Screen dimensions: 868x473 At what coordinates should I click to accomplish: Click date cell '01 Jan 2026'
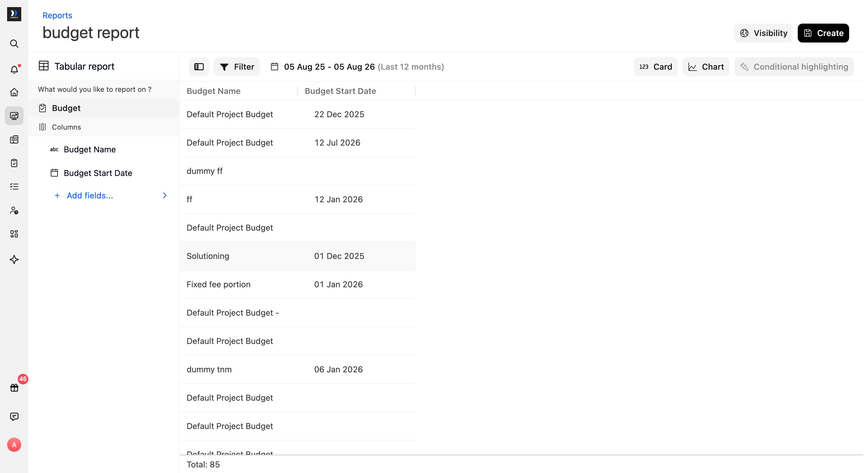[339, 284]
